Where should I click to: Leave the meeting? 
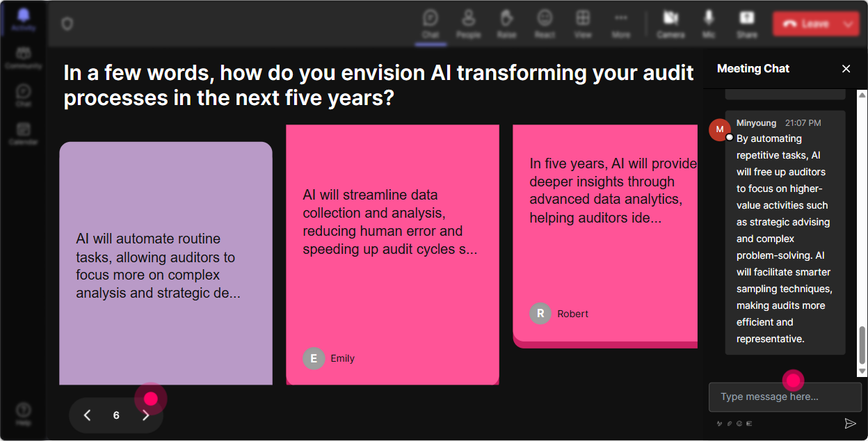(806, 24)
